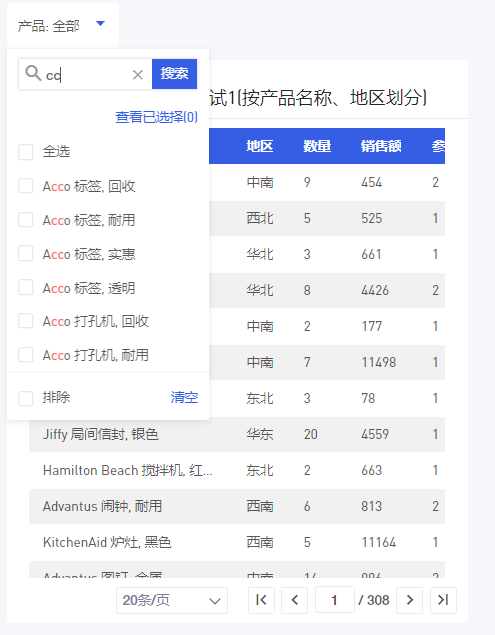
Task: Jump to last page icon
Action: (443, 600)
